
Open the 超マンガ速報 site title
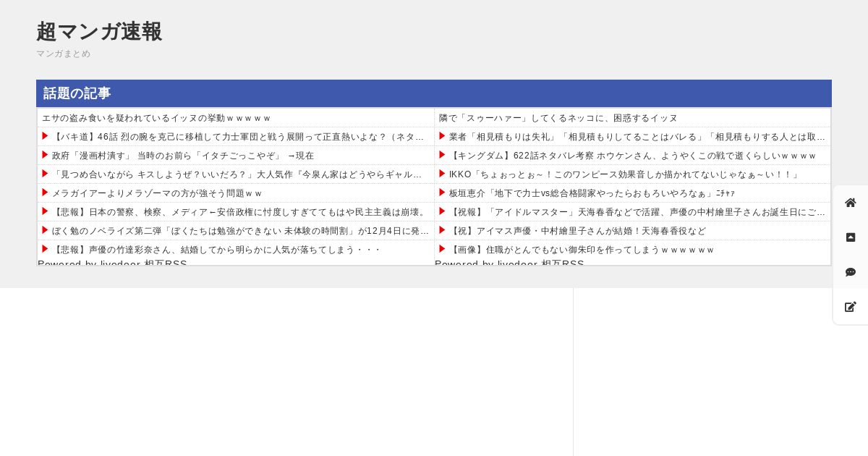pos(99,31)
